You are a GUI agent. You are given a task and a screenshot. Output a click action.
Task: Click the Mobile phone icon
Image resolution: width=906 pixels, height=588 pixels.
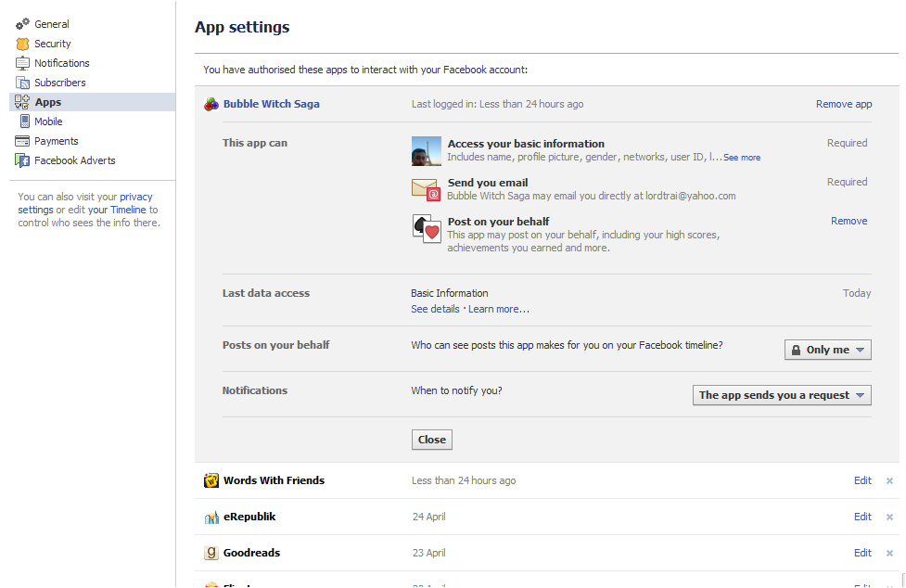coord(24,121)
